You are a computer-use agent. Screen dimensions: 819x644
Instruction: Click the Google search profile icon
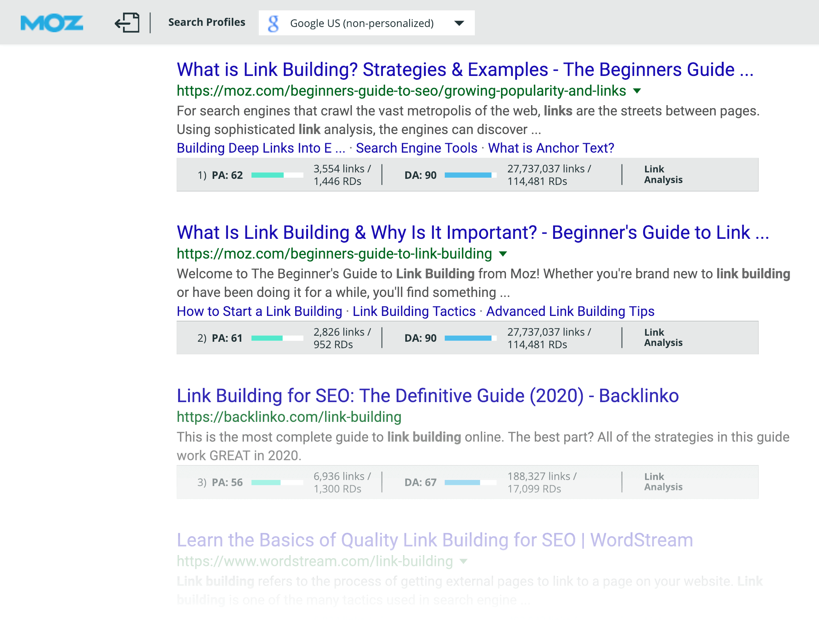[x=273, y=24]
